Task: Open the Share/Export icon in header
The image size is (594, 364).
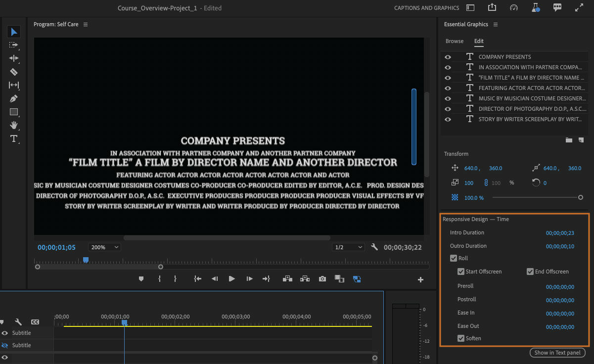Action: point(492,8)
